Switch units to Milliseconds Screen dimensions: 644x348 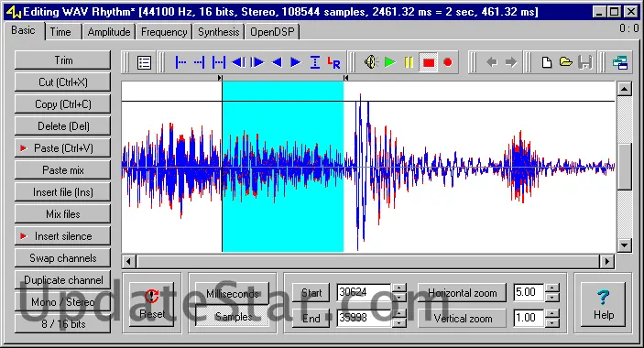(233, 293)
